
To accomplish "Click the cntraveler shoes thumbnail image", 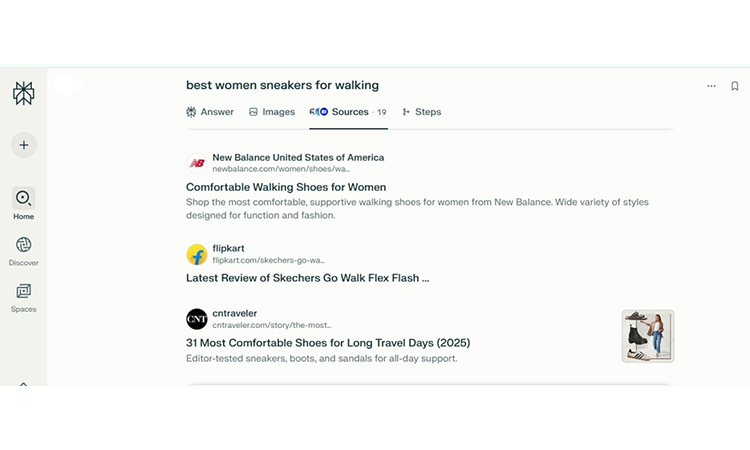I will point(647,336).
